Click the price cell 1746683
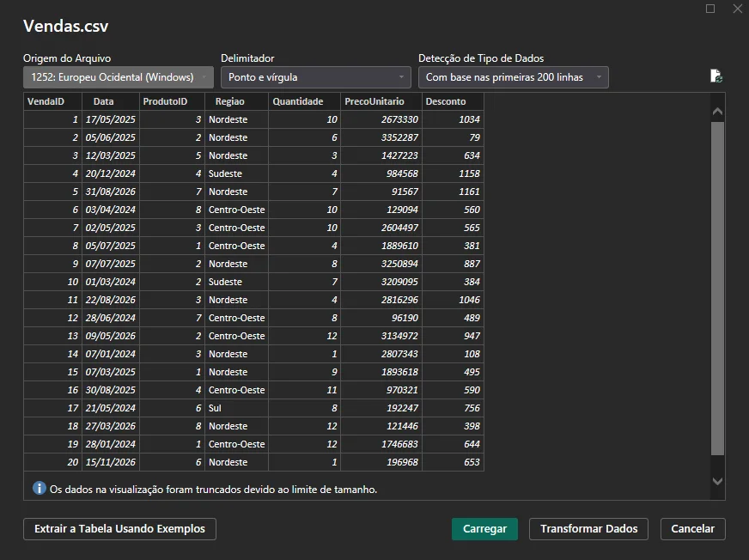The width and height of the screenshot is (749, 560). coord(381,444)
